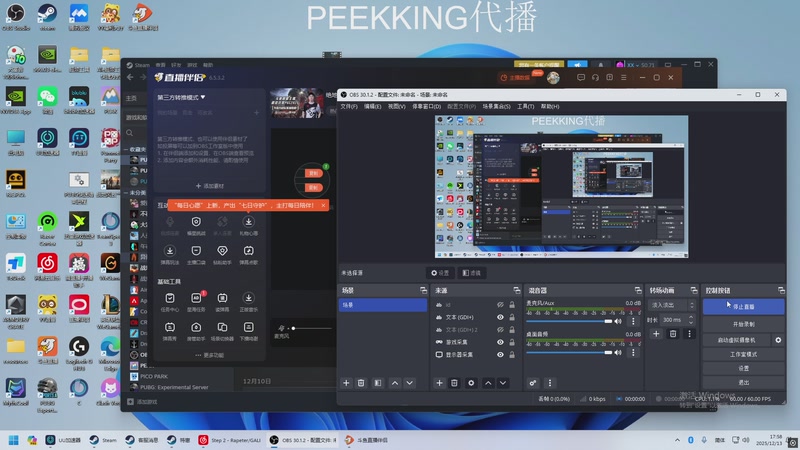Click 启动虚拟摄像机 button
Screen dimensions: 800x450
736,340
